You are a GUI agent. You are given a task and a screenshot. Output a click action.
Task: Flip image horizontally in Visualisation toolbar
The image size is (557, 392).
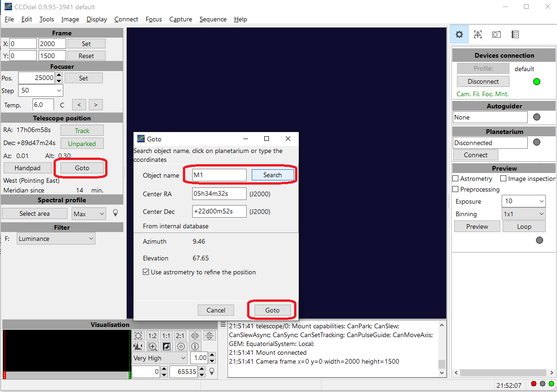point(195,336)
